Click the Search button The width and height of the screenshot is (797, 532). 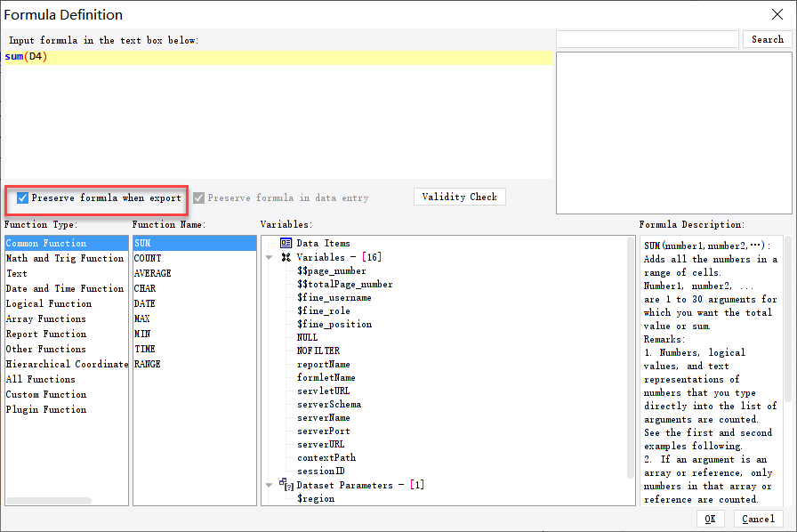767,38
